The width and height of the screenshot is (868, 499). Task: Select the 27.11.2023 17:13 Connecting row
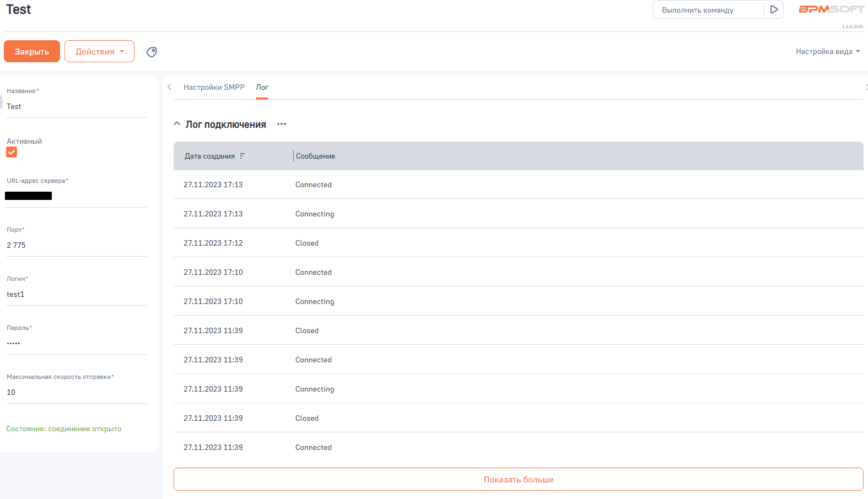tap(518, 214)
